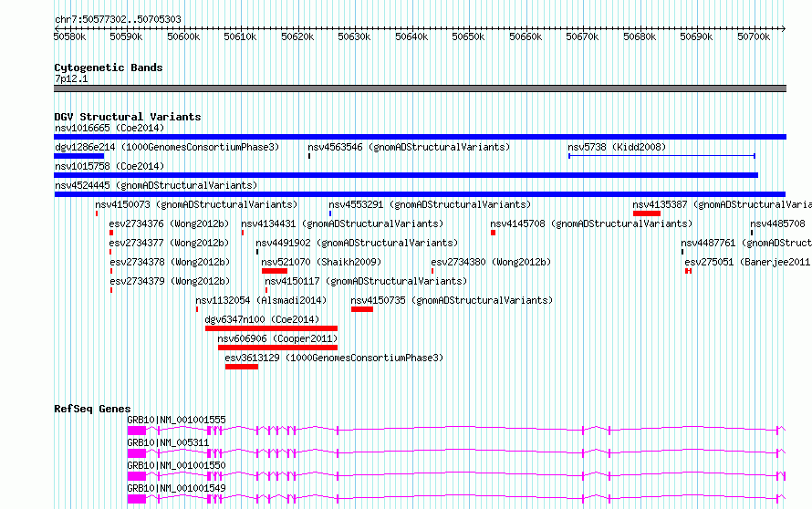Select nsv4491902 variant label
This screenshot has width=812, height=509.
point(357,243)
